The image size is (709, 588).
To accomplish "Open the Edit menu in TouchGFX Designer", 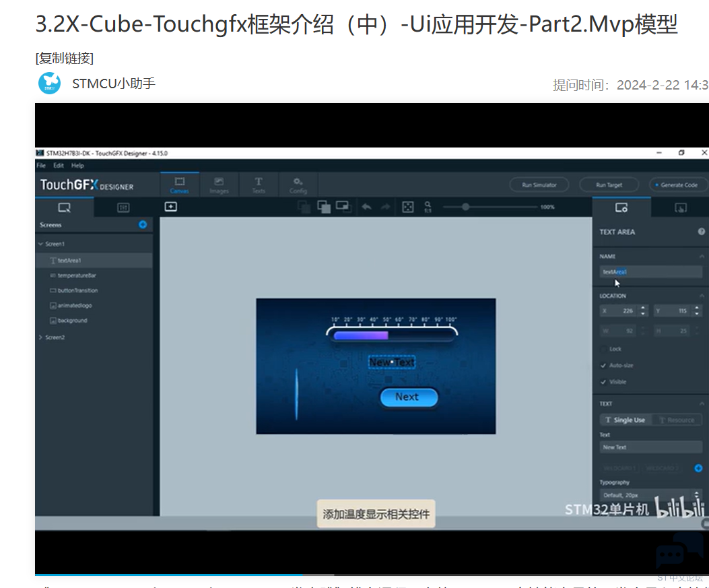I will 59,166.
